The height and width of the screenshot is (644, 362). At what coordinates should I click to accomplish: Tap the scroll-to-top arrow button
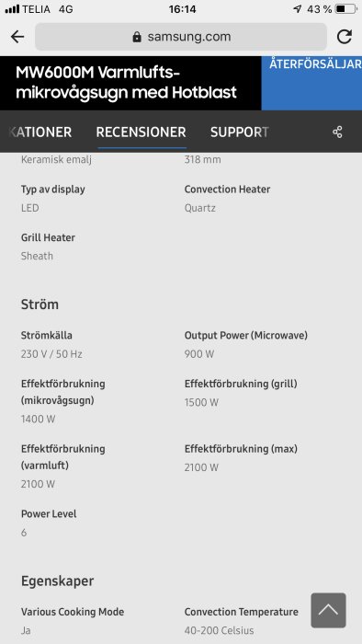coord(328,610)
